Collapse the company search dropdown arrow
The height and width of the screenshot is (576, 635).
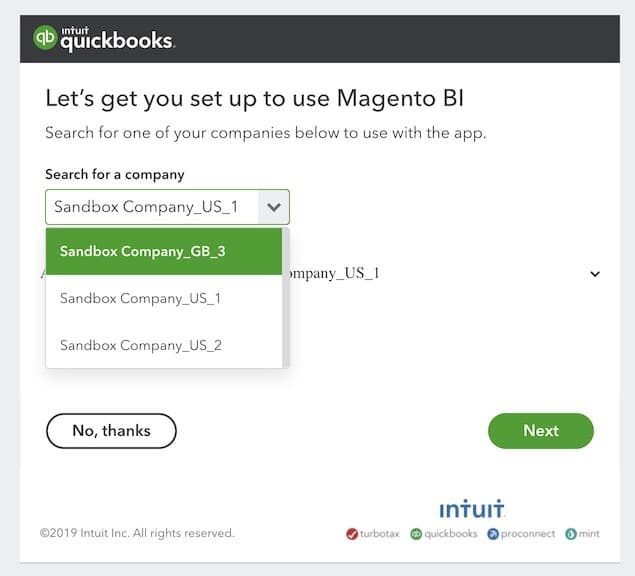(x=274, y=208)
